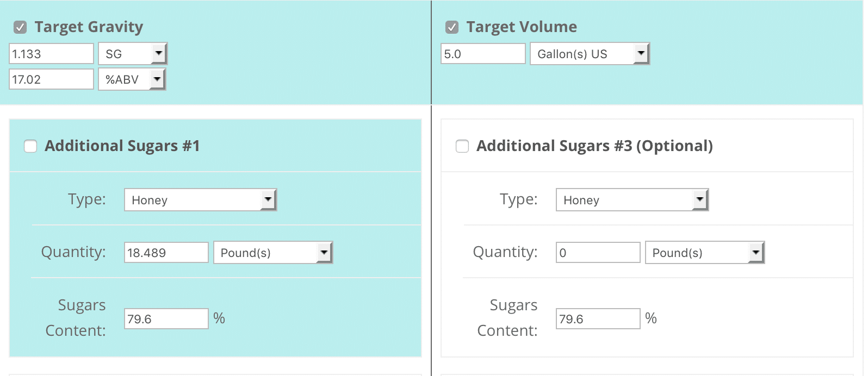Click the 5.0 target volume field
This screenshot has width=868, height=376.
(x=483, y=54)
